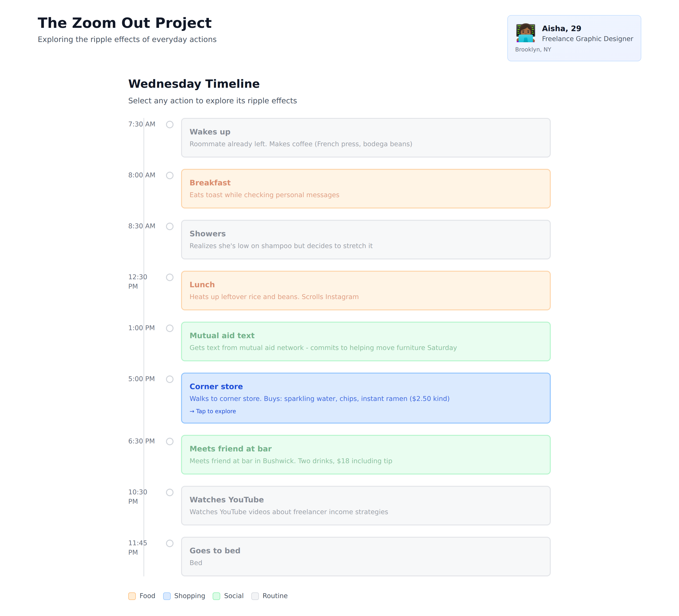This screenshot has width=679, height=616.
Task: Open the Watches YouTube card
Action: pos(365,505)
